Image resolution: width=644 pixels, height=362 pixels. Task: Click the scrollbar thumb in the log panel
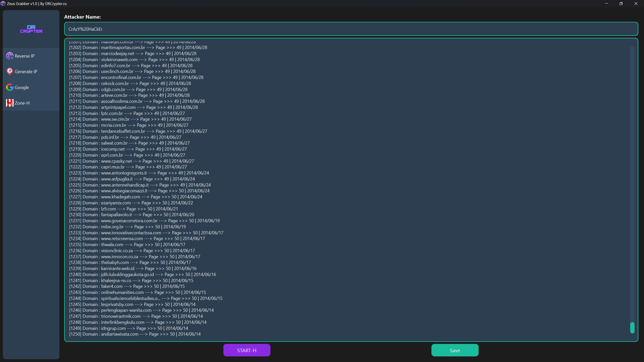[x=632, y=328]
